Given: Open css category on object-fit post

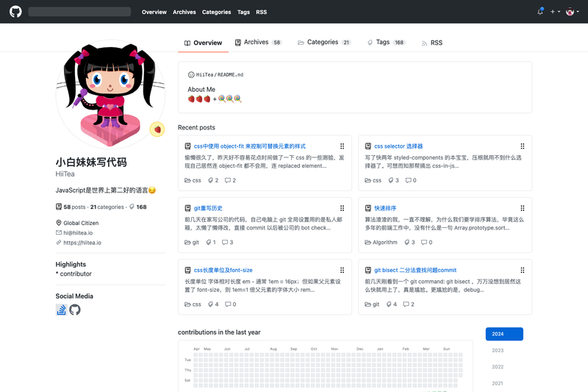Looking at the screenshot, I should [x=193, y=180].
